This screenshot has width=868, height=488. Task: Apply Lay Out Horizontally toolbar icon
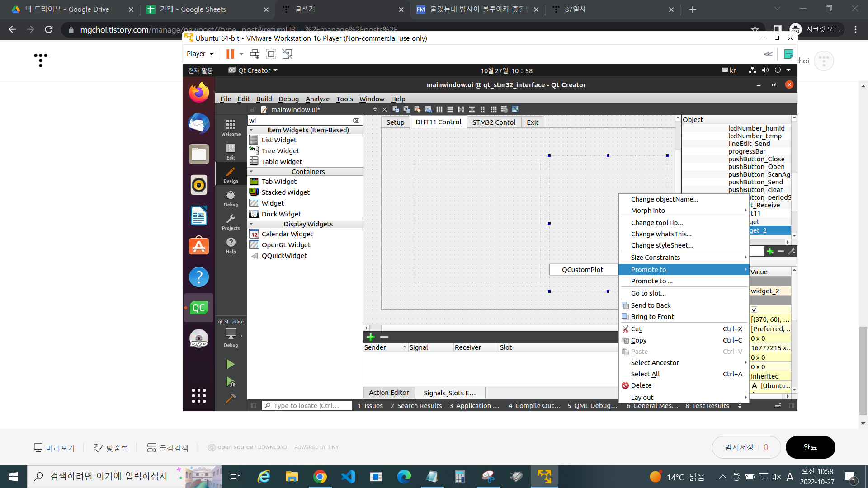(439, 109)
